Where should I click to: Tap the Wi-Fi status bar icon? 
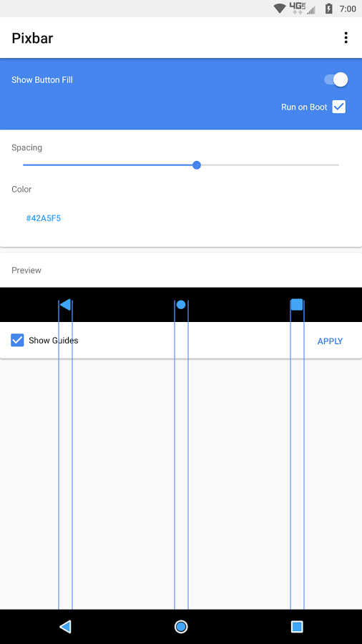tap(280, 9)
